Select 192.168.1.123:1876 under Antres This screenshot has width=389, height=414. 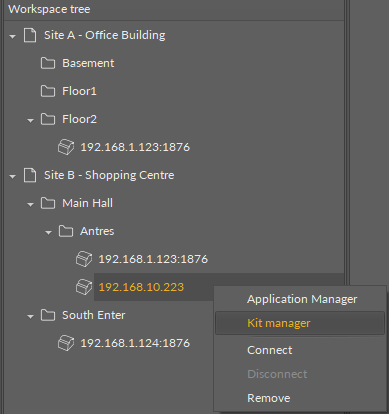tap(153, 259)
